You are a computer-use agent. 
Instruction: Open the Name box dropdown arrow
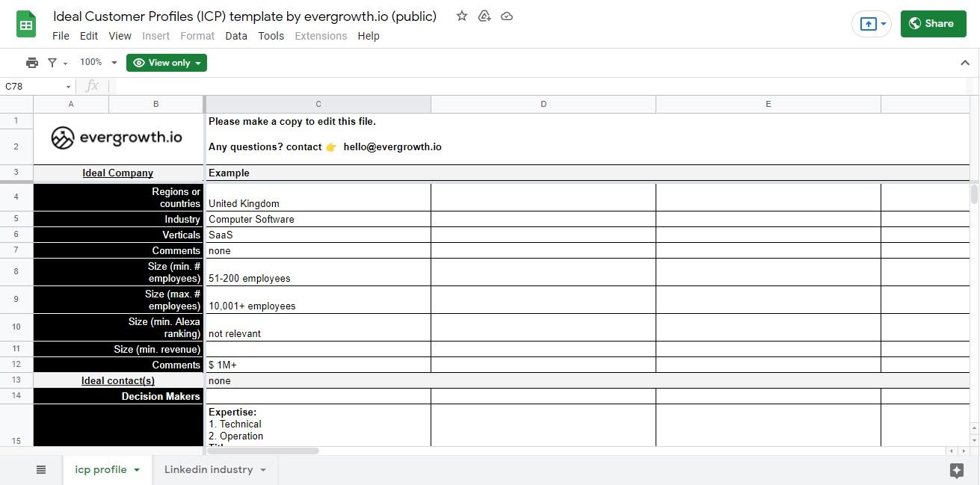click(x=68, y=87)
